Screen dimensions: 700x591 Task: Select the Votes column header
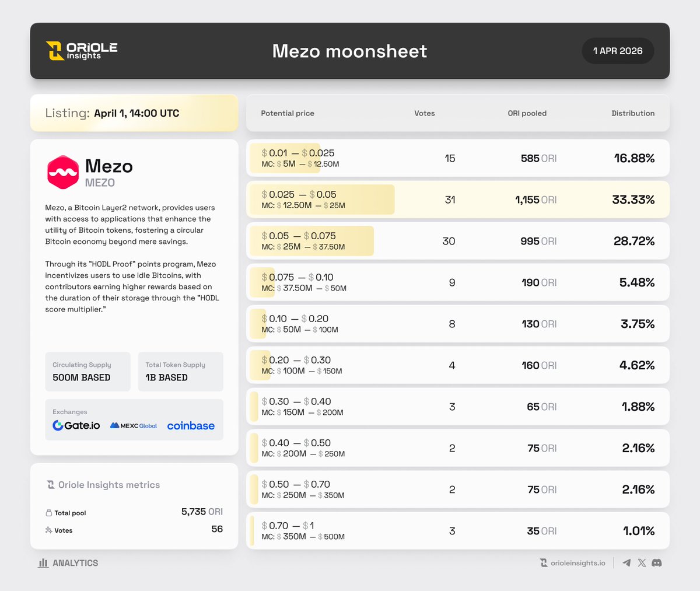(x=425, y=113)
